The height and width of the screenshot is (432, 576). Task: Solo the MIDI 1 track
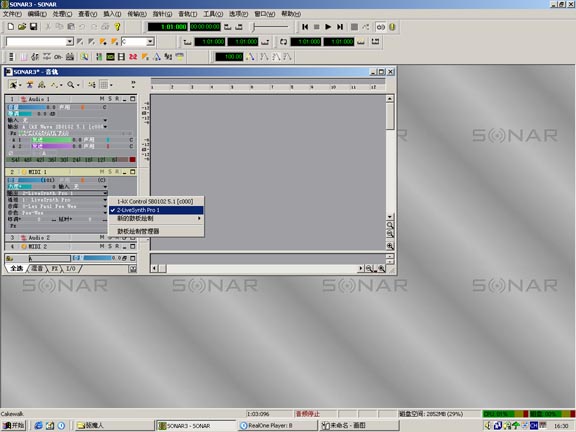point(110,172)
